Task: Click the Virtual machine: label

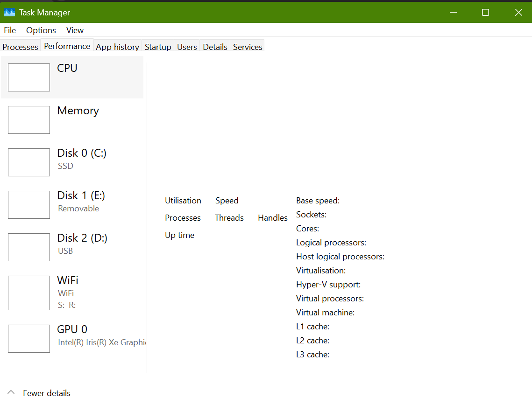Action: click(326, 313)
